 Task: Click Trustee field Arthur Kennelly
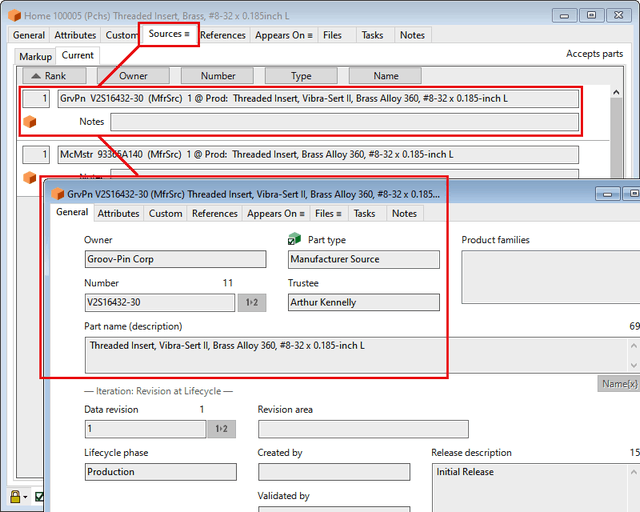point(364,303)
